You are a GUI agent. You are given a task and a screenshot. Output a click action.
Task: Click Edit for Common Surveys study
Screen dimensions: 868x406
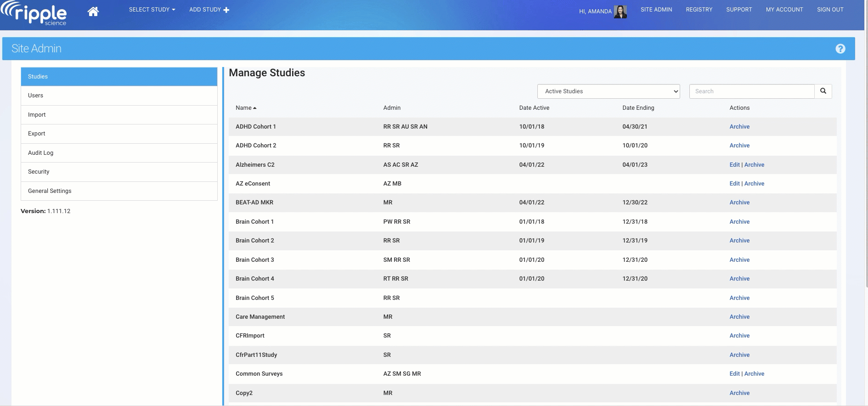(x=734, y=374)
